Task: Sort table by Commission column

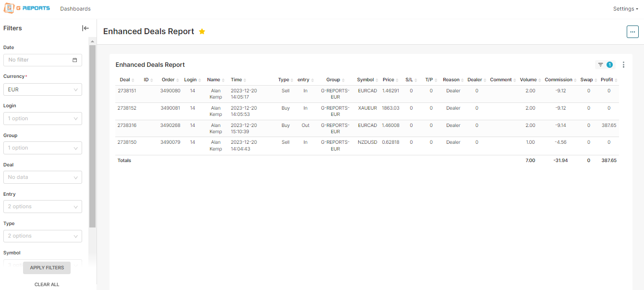Action: (559, 80)
